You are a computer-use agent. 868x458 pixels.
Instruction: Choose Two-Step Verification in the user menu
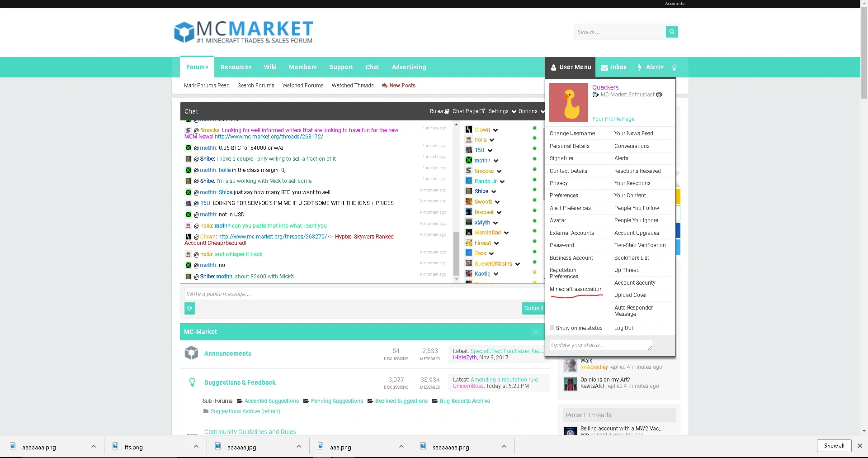[640, 245]
